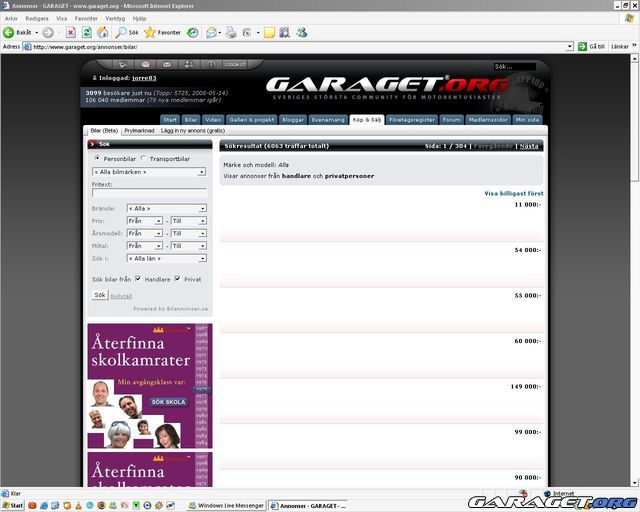640x512 pixels.
Task: Click the Stop loading icon in toolbar
Action: point(71,32)
